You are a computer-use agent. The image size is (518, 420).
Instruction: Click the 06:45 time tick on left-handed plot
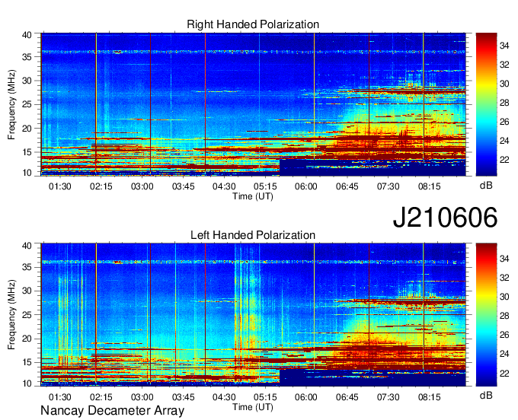347,397
